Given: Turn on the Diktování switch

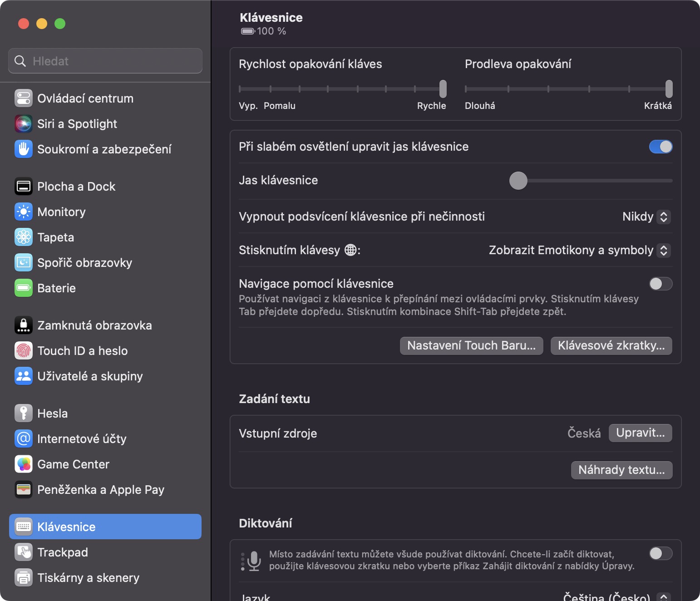Looking at the screenshot, I should (661, 553).
